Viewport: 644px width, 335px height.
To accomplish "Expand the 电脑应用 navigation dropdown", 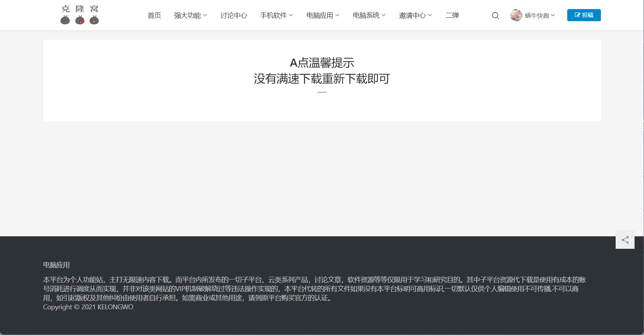I will pyautogui.click(x=323, y=16).
